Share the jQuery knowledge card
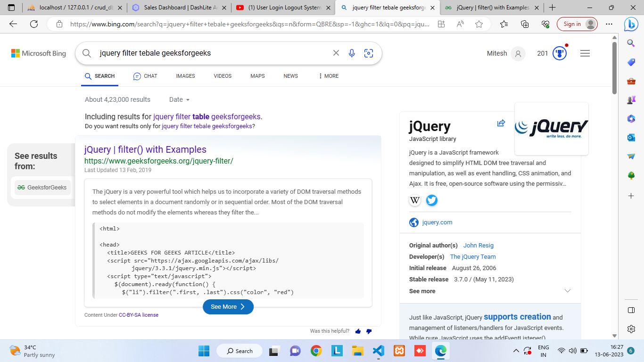Image resolution: width=644 pixels, height=362 pixels. (501, 123)
